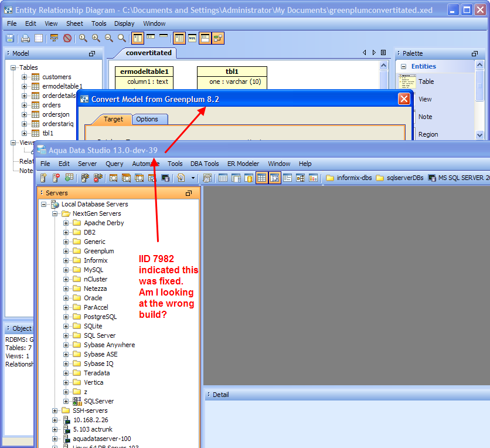The height and width of the screenshot is (448, 490).
Task: Choose Note in the Palette panel
Action: pos(425,117)
